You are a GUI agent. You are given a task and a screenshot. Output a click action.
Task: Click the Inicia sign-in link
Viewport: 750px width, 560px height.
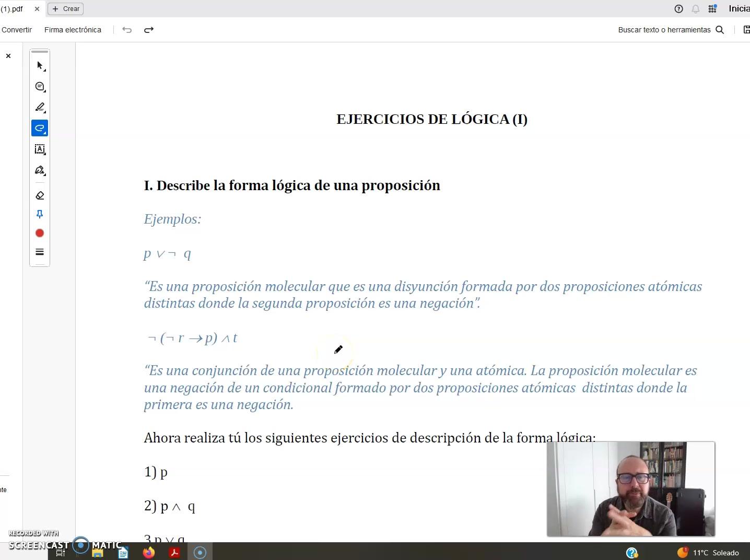(x=739, y=9)
